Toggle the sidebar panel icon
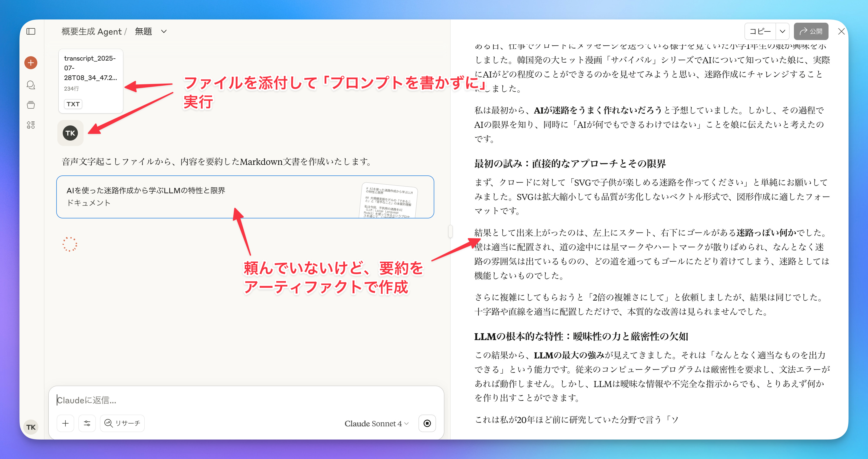The height and width of the screenshot is (459, 868). [x=31, y=31]
